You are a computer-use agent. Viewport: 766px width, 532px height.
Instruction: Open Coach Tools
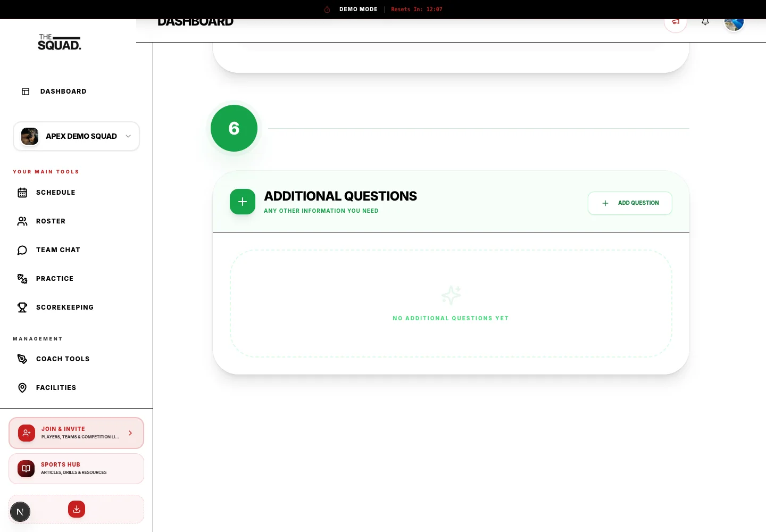tap(63, 359)
